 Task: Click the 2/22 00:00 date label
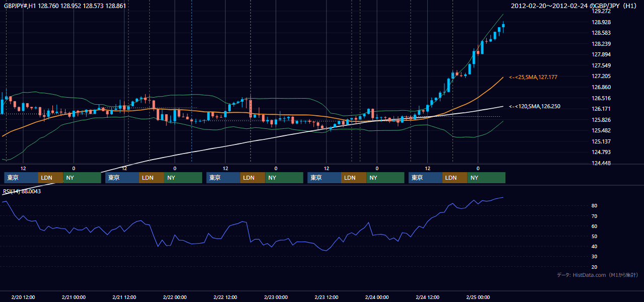[x=175, y=297]
